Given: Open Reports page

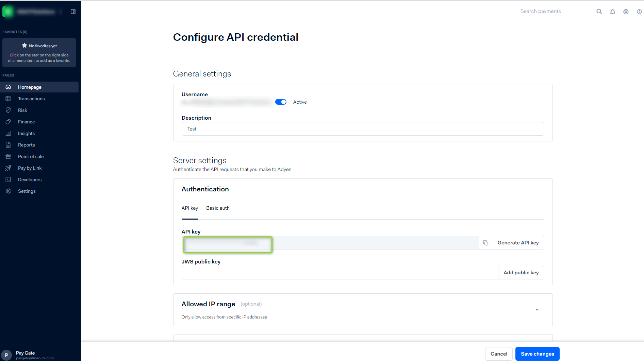Looking at the screenshot, I should tap(39, 145).
